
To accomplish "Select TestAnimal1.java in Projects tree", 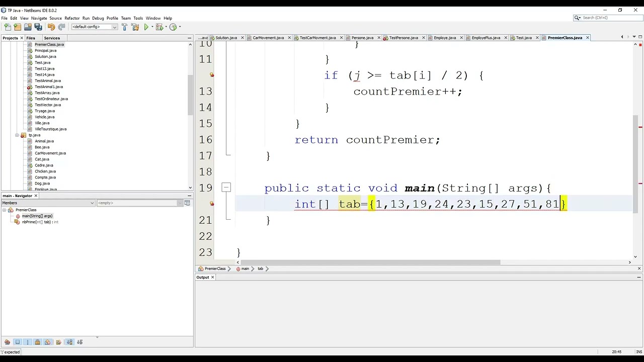I will [49, 86].
